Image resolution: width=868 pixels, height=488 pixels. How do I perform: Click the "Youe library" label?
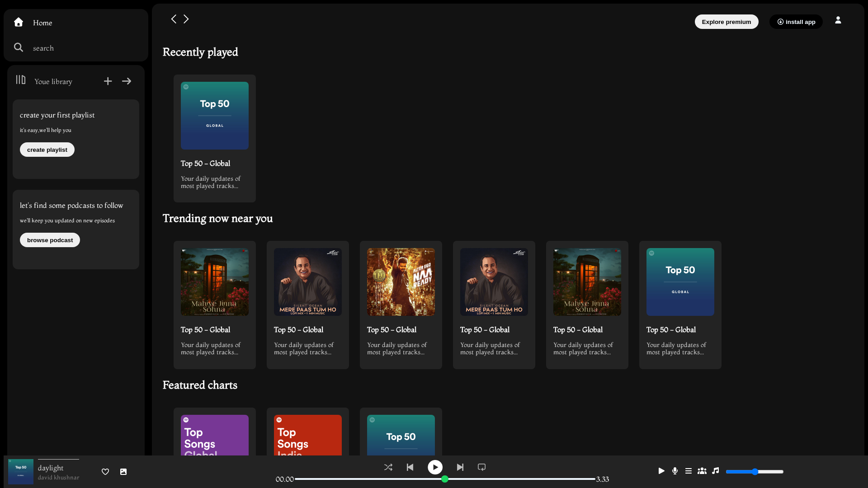click(53, 81)
